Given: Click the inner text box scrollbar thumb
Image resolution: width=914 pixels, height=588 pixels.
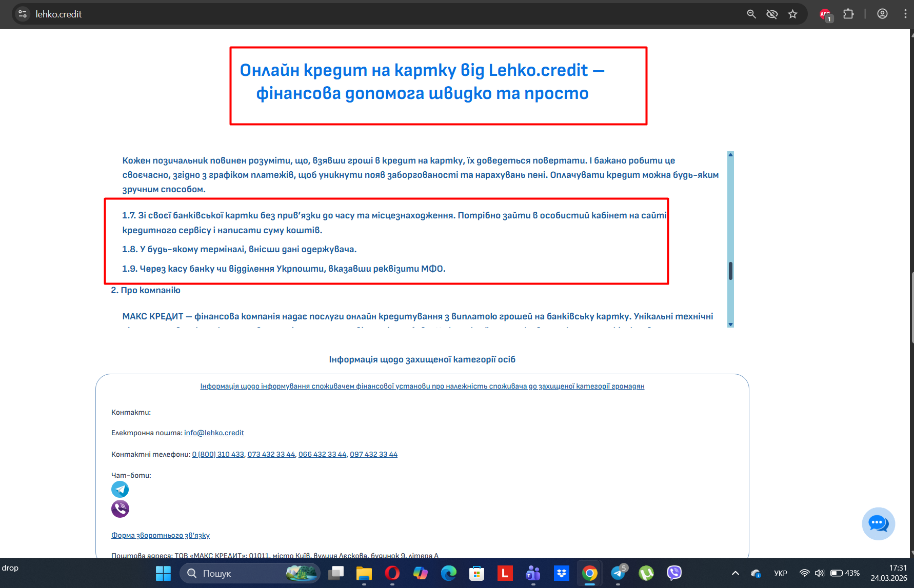Looking at the screenshot, I should coord(730,271).
